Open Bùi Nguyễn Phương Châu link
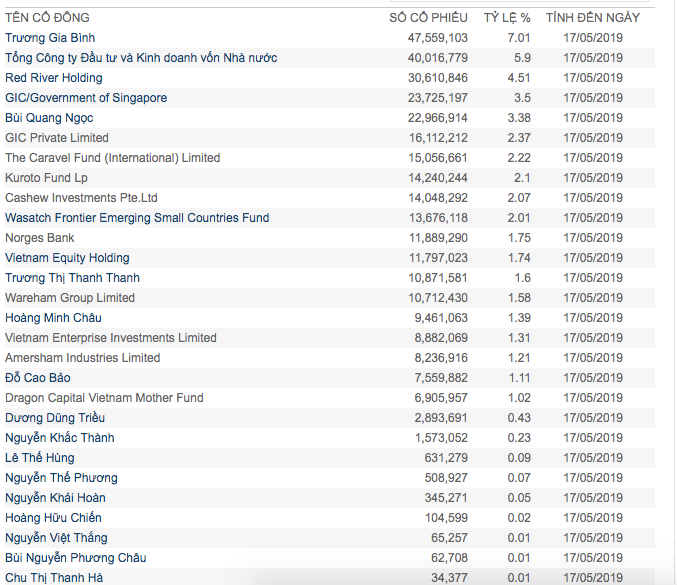 (x=76, y=558)
